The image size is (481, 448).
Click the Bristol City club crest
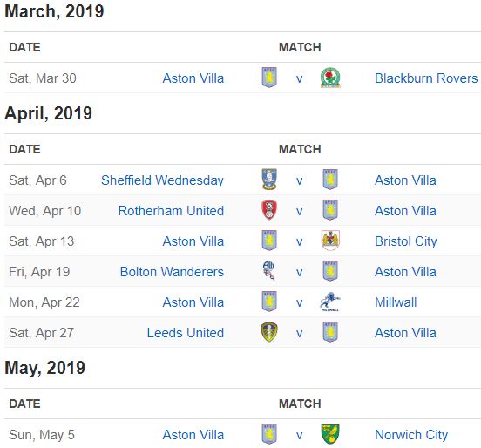click(330, 241)
